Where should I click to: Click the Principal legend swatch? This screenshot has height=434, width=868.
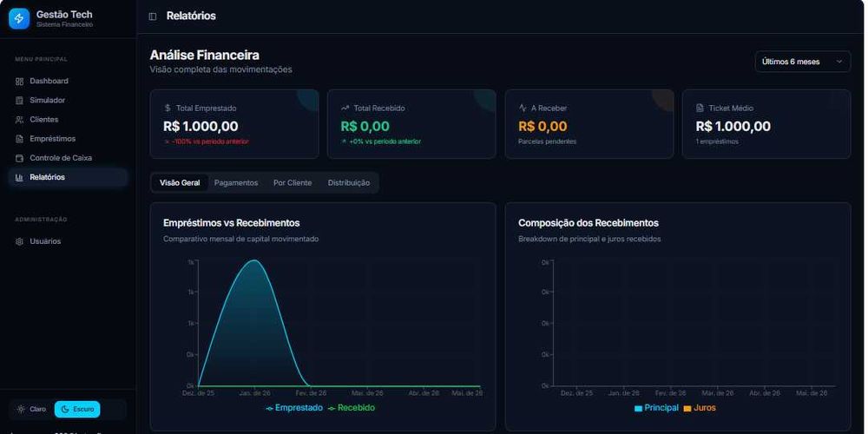click(638, 409)
